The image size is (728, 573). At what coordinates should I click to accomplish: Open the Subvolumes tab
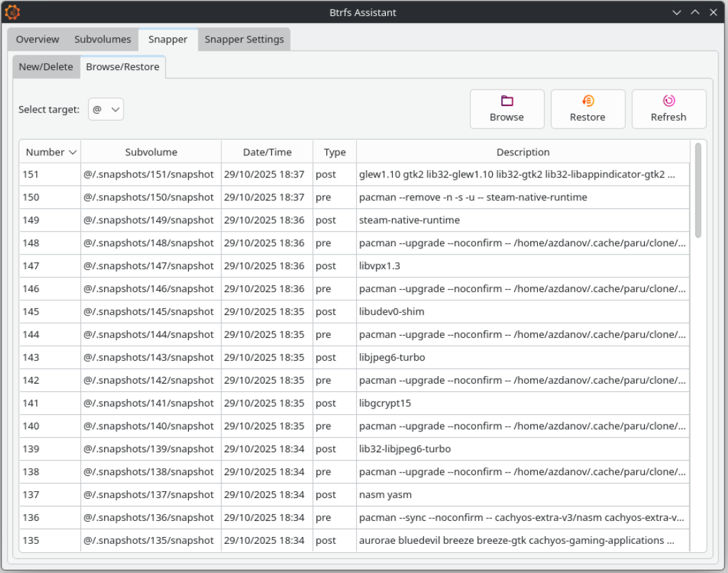(x=103, y=40)
